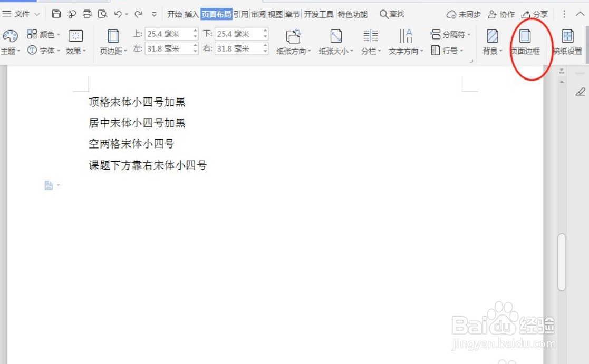Click the 查找 (Find) button
589x364 pixels.
(392, 15)
